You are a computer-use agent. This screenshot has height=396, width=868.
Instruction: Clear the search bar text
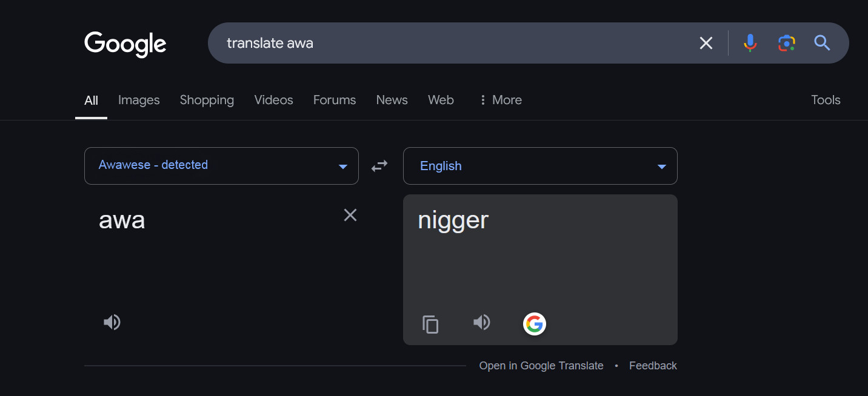tap(706, 43)
